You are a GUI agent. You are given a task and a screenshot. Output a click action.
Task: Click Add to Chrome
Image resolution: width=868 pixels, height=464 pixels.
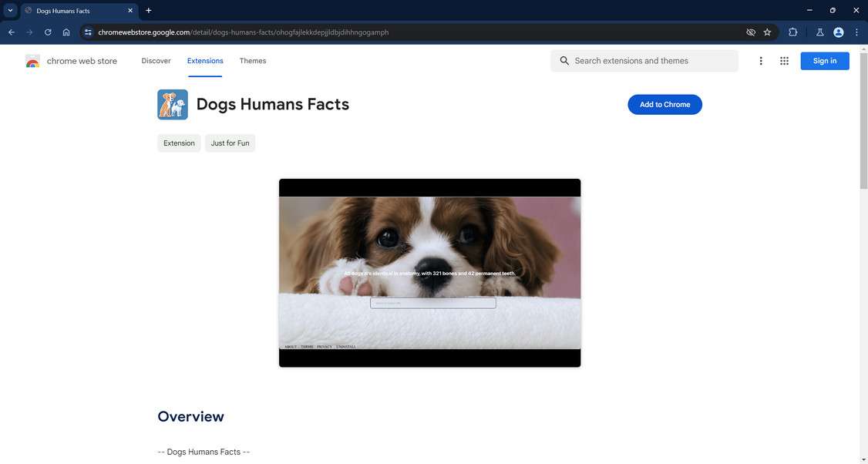(664, 104)
